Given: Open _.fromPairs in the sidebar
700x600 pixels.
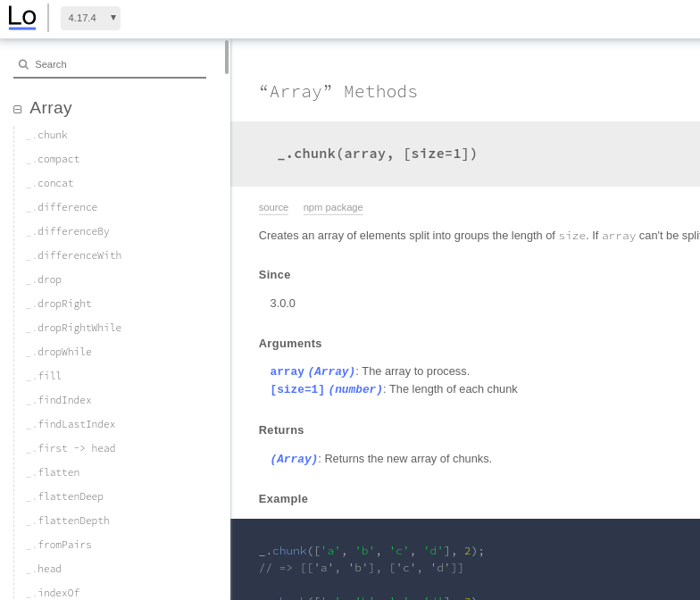Looking at the screenshot, I should [x=59, y=545].
